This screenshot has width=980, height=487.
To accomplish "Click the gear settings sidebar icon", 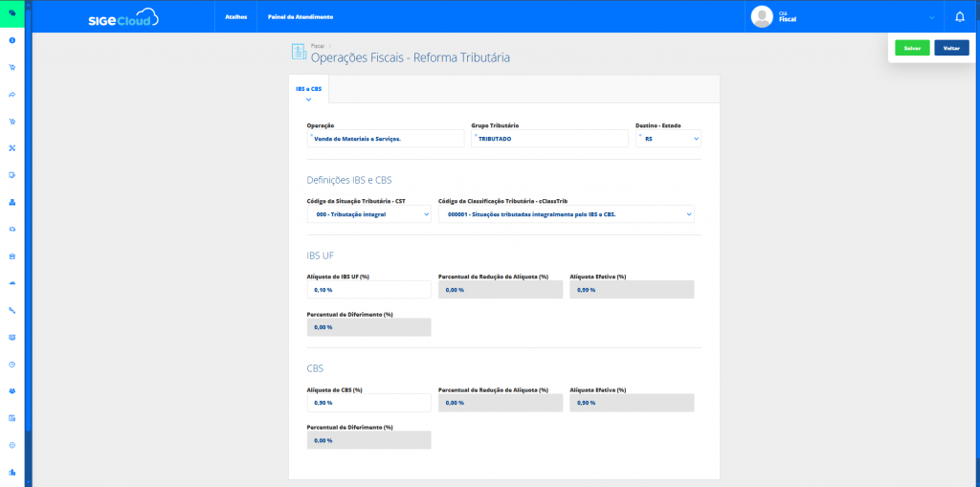I will tap(12, 445).
